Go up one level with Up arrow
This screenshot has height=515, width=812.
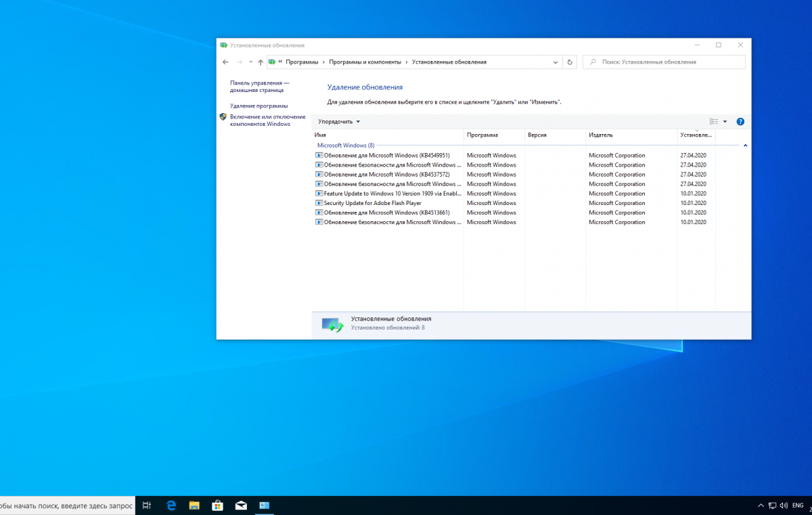[x=261, y=62]
